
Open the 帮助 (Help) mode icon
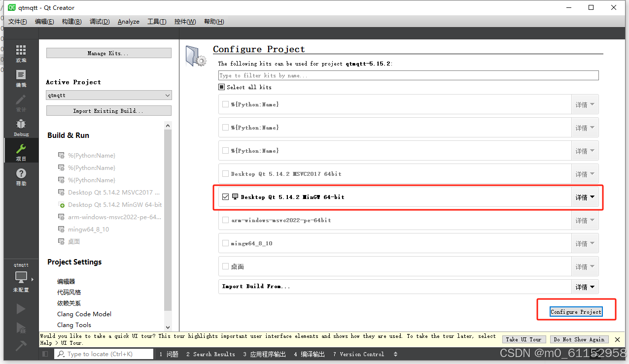(21, 175)
